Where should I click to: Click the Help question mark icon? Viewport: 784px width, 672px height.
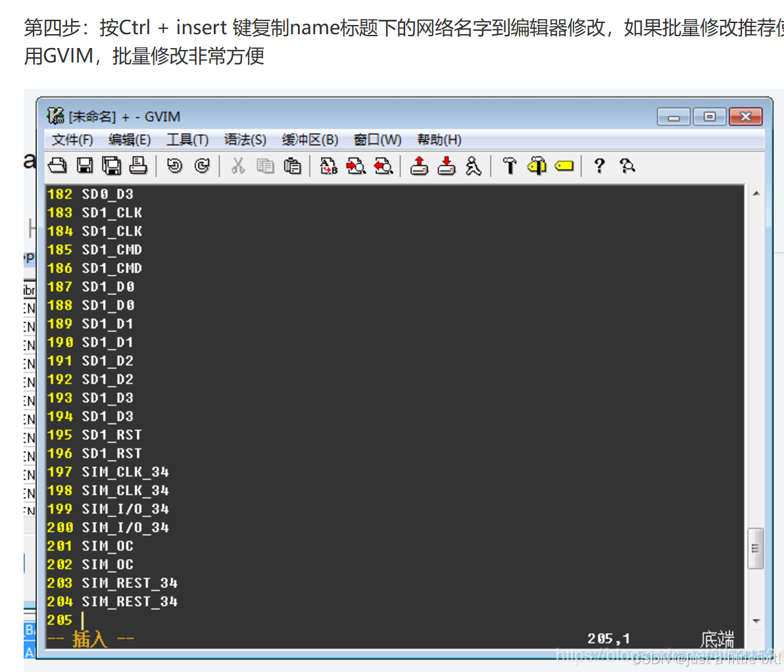599,166
